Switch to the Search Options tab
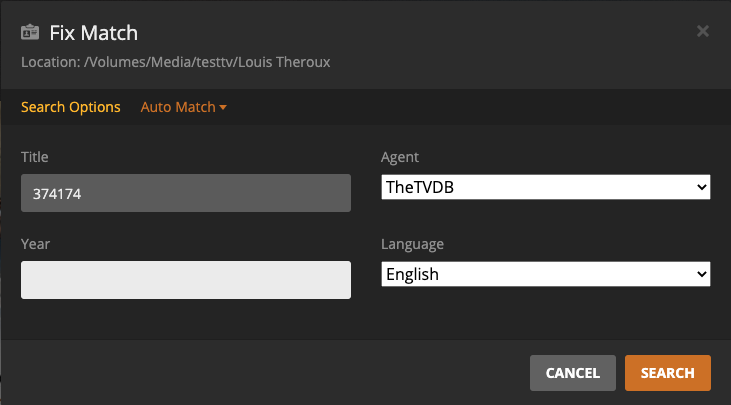 tap(70, 107)
